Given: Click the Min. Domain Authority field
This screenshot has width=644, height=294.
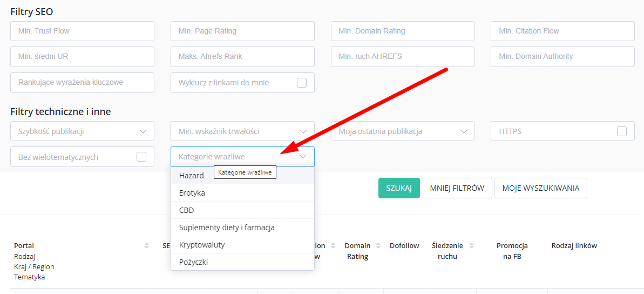Looking at the screenshot, I should pyautogui.click(x=562, y=57).
